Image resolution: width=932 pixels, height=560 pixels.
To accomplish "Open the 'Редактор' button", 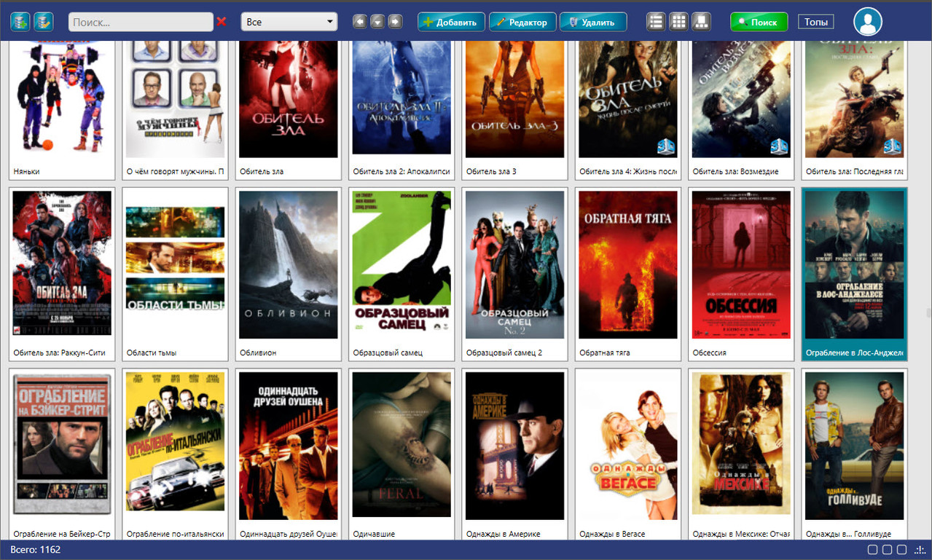I will [x=522, y=22].
